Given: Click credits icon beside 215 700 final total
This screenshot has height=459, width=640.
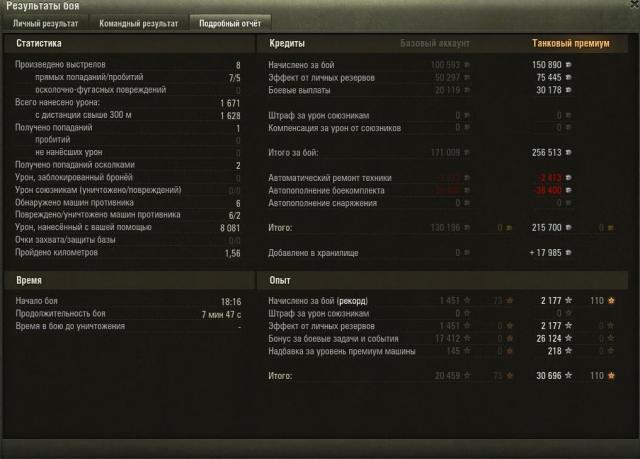Looking at the screenshot, I should point(568,228).
